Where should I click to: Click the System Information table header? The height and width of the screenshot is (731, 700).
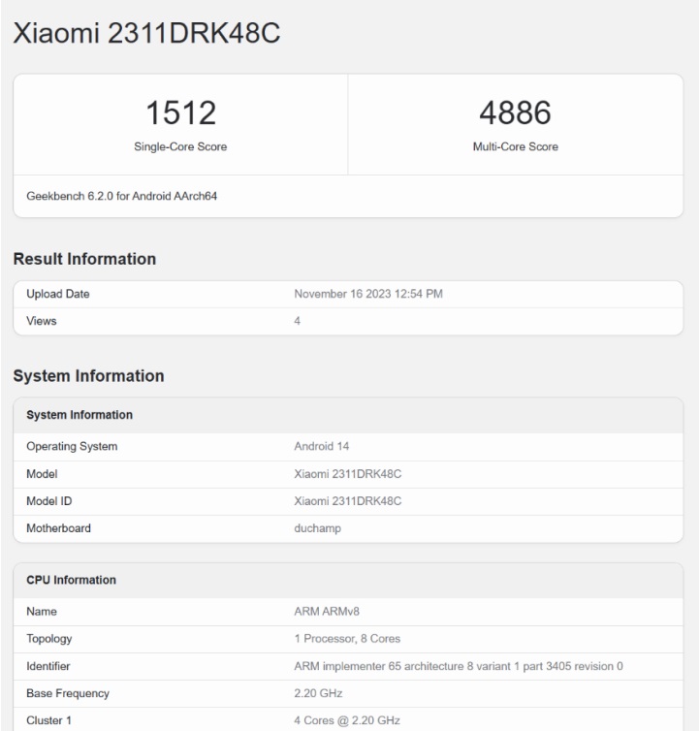click(80, 415)
